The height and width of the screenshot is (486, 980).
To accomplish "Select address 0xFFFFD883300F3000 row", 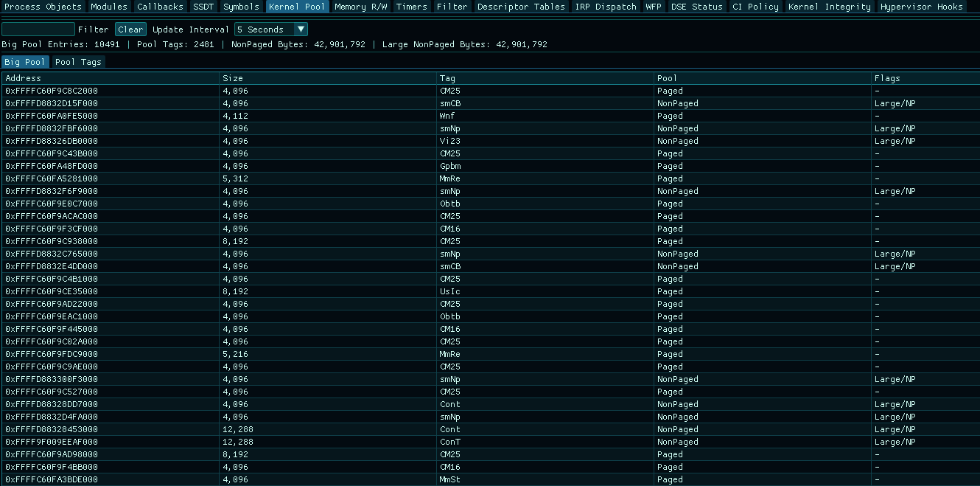I will pyautogui.click(x=491, y=379).
